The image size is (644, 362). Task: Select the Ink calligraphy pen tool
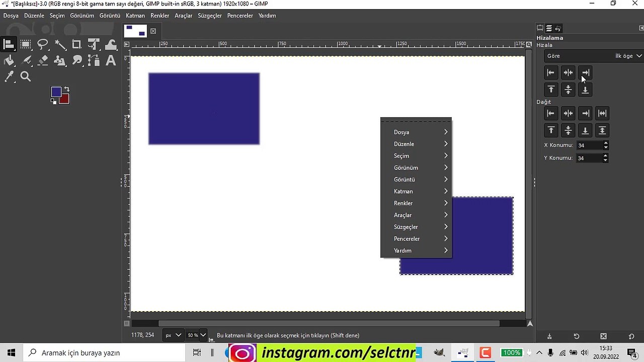26,61
